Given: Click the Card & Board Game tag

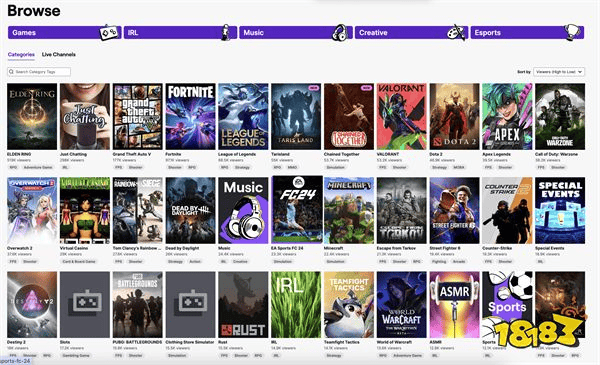Looking at the screenshot, I should [79, 262].
